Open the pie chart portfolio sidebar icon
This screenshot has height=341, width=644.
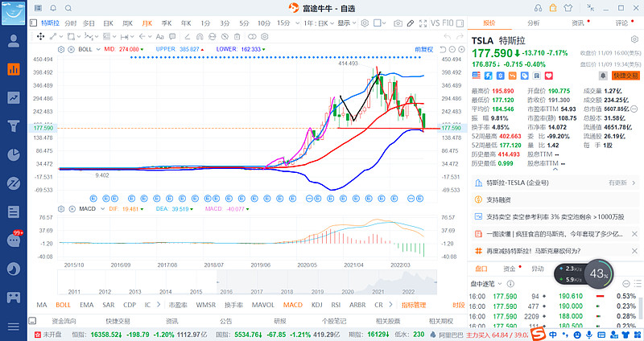click(x=14, y=154)
